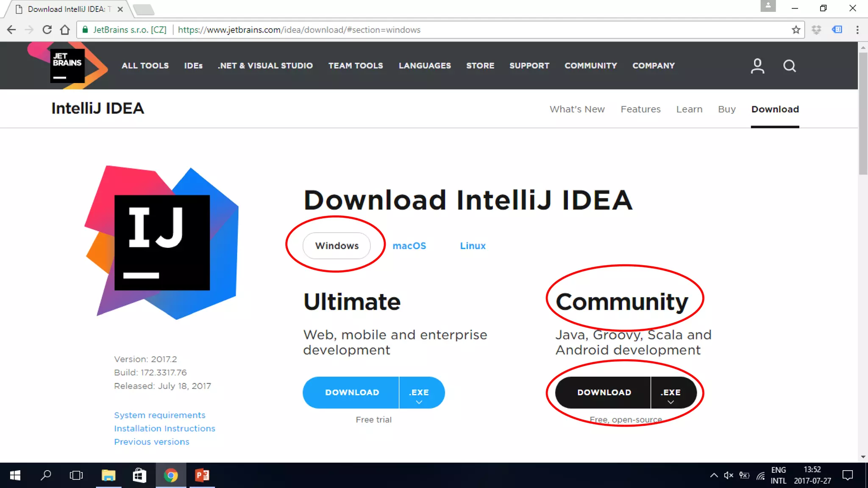Click the Chrome user profile icon in title bar
Image resolution: width=868 pixels, height=488 pixels.
click(768, 6)
